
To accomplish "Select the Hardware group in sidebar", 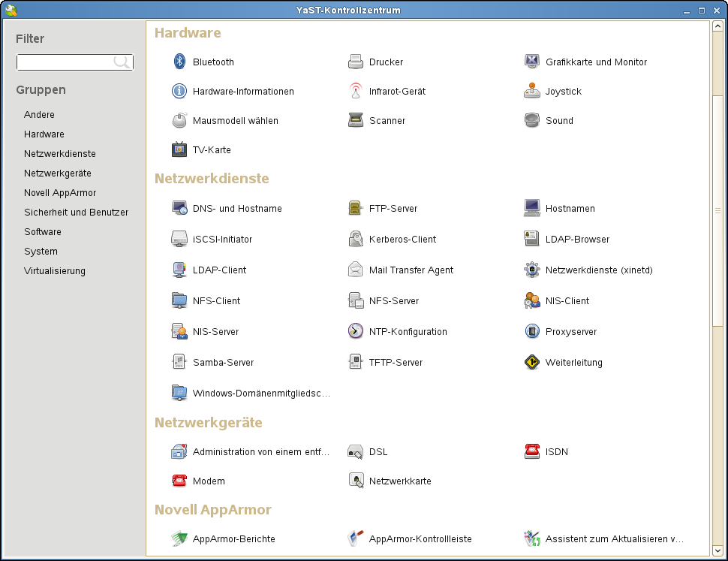I will pyautogui.click(x=44, y=134).
